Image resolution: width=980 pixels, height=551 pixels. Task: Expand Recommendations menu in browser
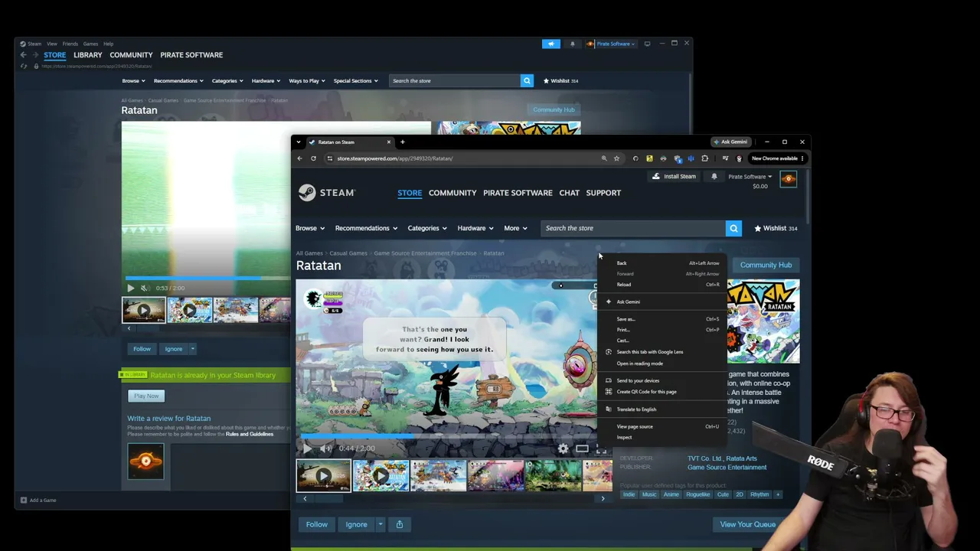[366, 228]
